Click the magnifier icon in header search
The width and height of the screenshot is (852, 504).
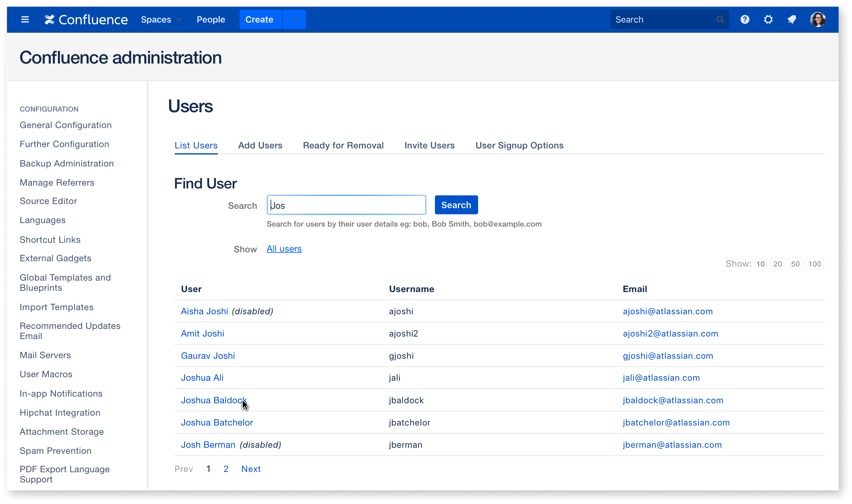click(720, 19)
